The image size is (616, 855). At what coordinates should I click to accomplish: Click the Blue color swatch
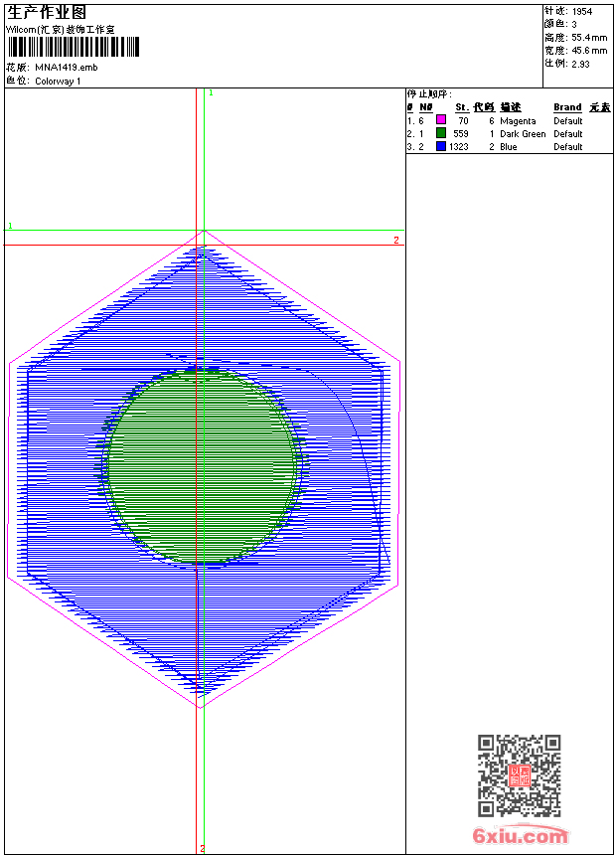[x=441, y=146]
